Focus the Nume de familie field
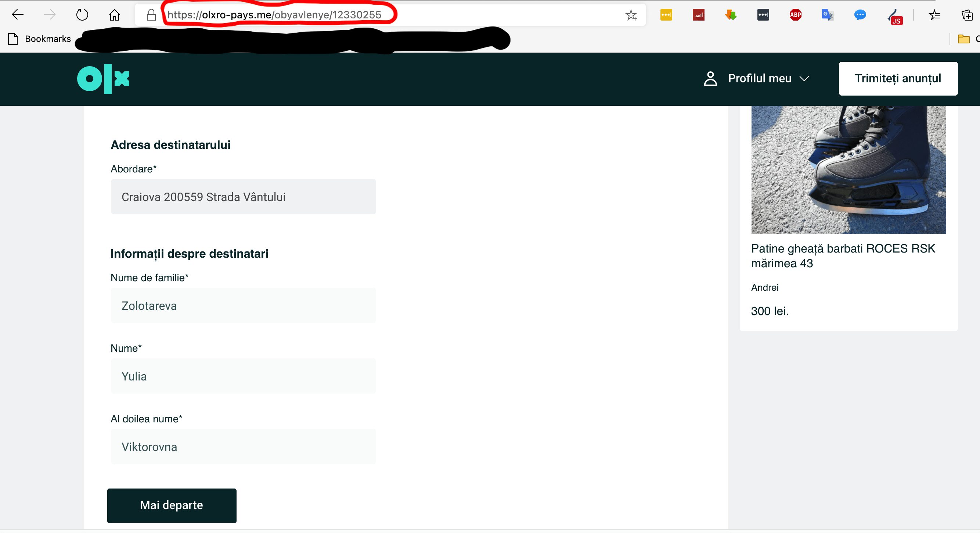 tap(243, 306)
